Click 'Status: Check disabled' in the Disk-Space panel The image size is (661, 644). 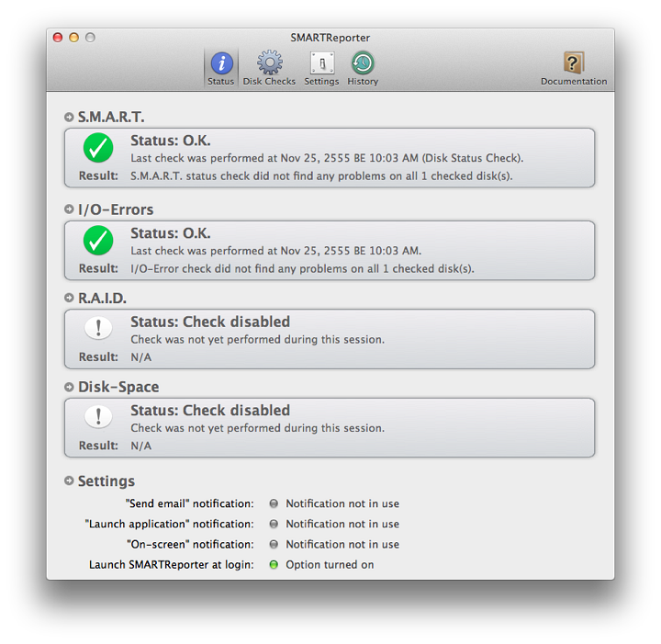click(x=210, y=411)
